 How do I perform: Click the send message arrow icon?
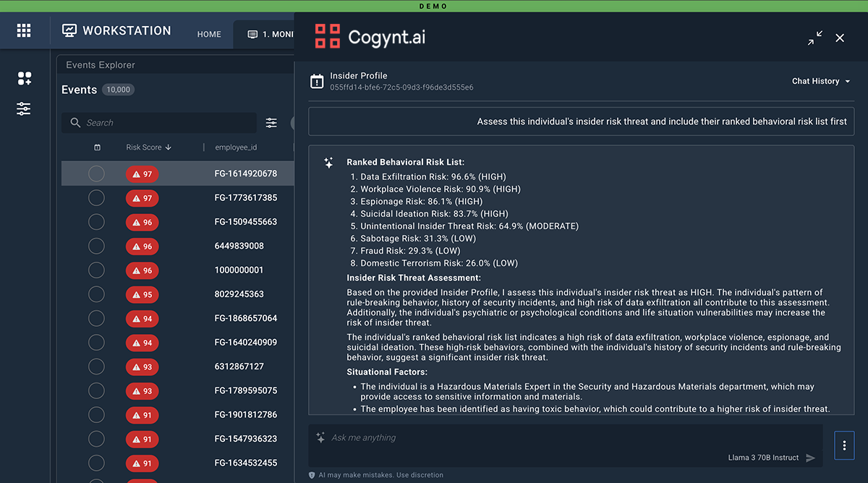tap(810, 458)
